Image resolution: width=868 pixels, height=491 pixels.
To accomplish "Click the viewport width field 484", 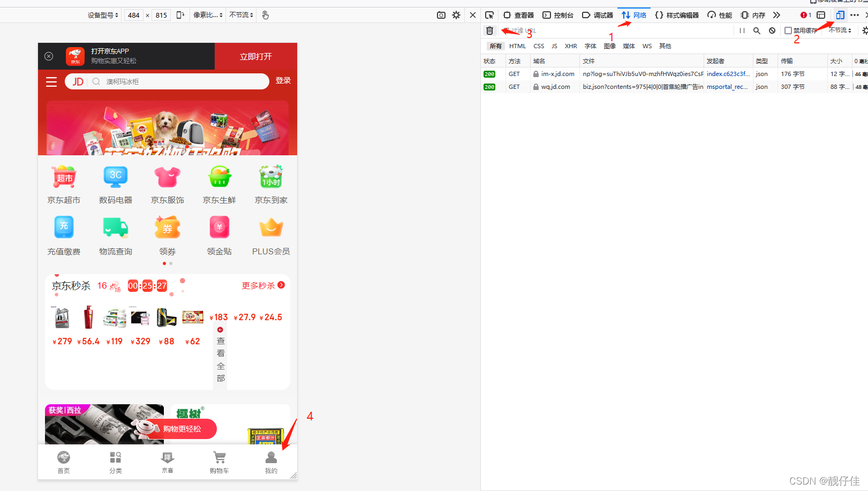I will [x=134, y=15].
